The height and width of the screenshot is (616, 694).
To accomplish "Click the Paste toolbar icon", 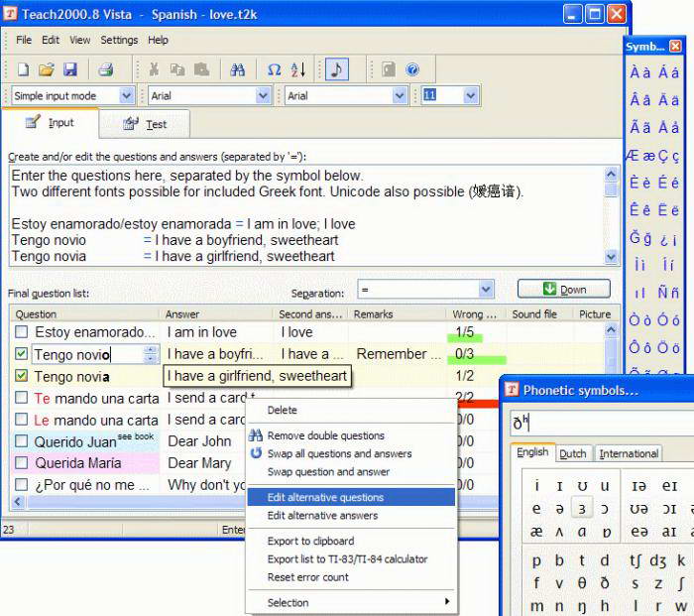I will (x=201, y=69).
